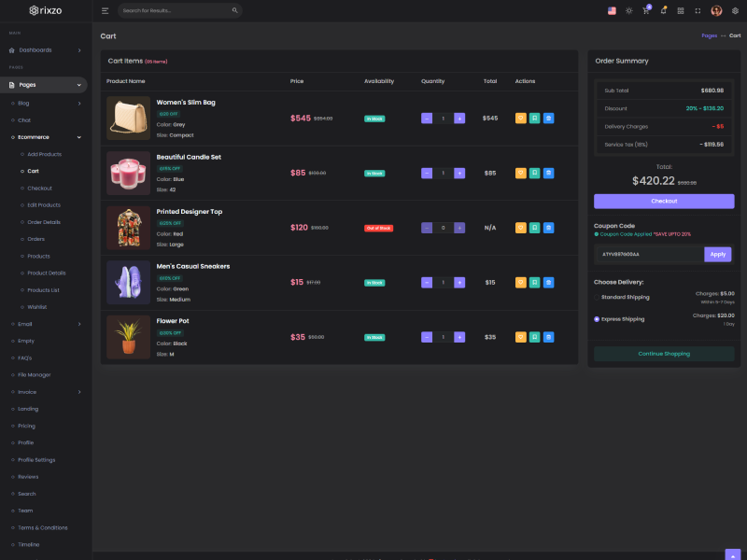Toggle the sidebar hamburger menu
The height and width of the screenshot is (560, 747).
106,11
